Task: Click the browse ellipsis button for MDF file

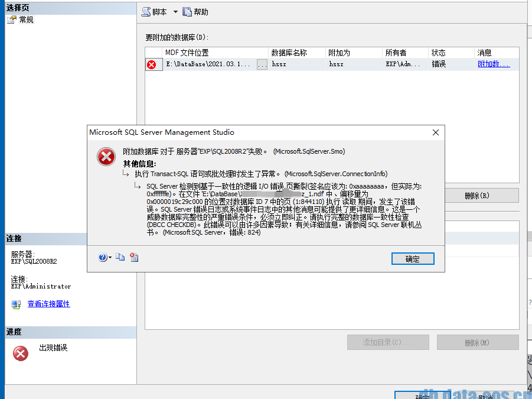Action: point(262,64)
